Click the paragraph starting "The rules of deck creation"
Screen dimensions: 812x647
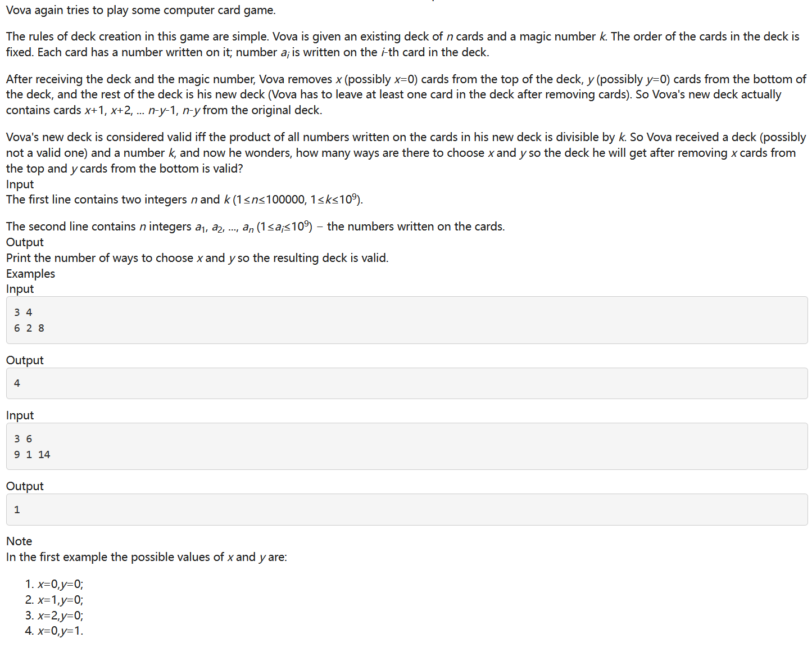click(x=402, y=44)
